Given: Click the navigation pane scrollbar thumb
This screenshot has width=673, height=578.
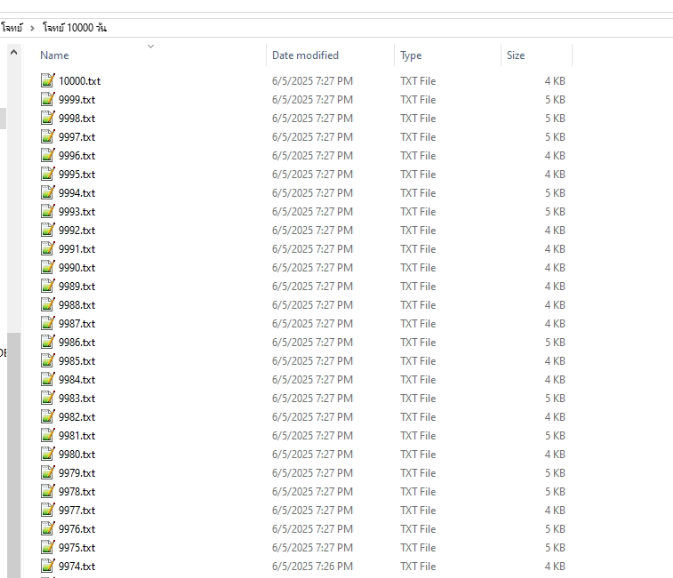Looking at the screenshot, I should click(x=14, y=455).
